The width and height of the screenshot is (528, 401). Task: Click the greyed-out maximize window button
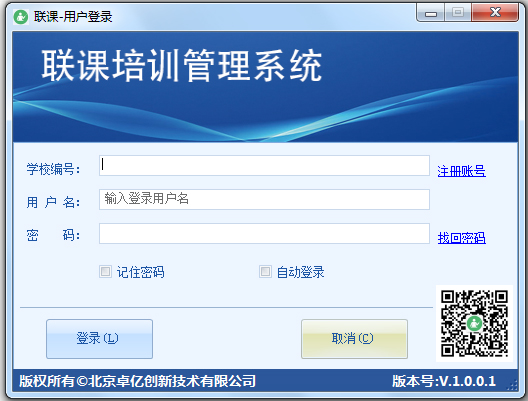[458, 13]
